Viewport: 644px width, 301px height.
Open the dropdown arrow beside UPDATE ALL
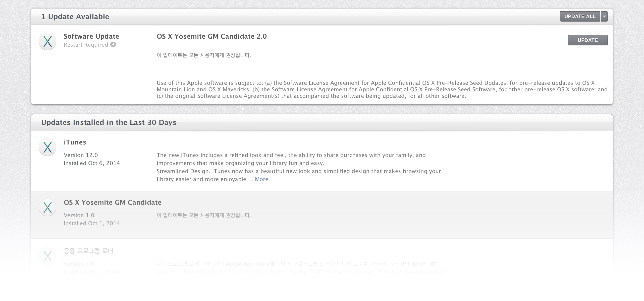[x=604, y=16]
